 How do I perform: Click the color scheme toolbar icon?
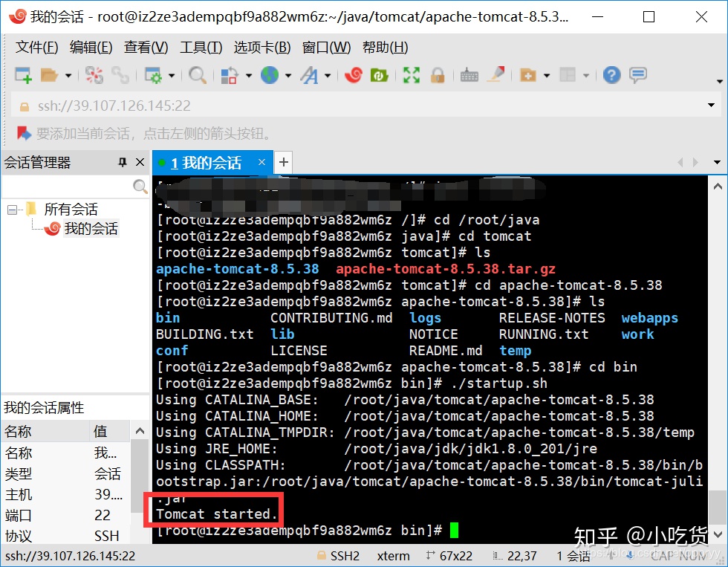230,75
